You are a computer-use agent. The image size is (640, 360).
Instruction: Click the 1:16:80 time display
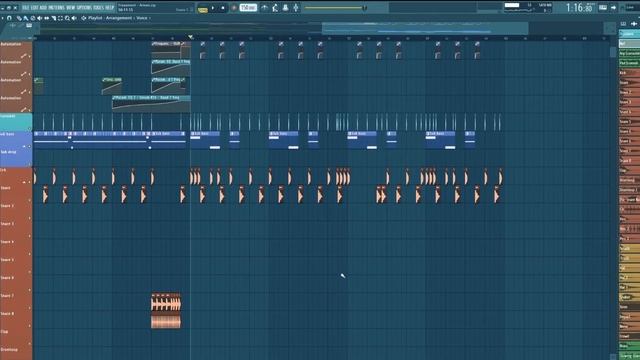click(x=579, y=8)
